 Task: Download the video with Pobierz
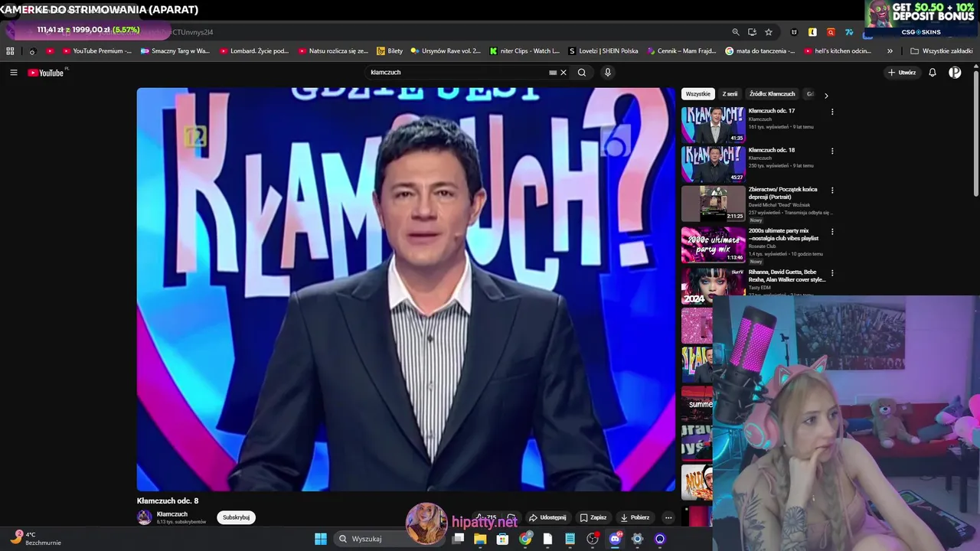click(635, 518)
